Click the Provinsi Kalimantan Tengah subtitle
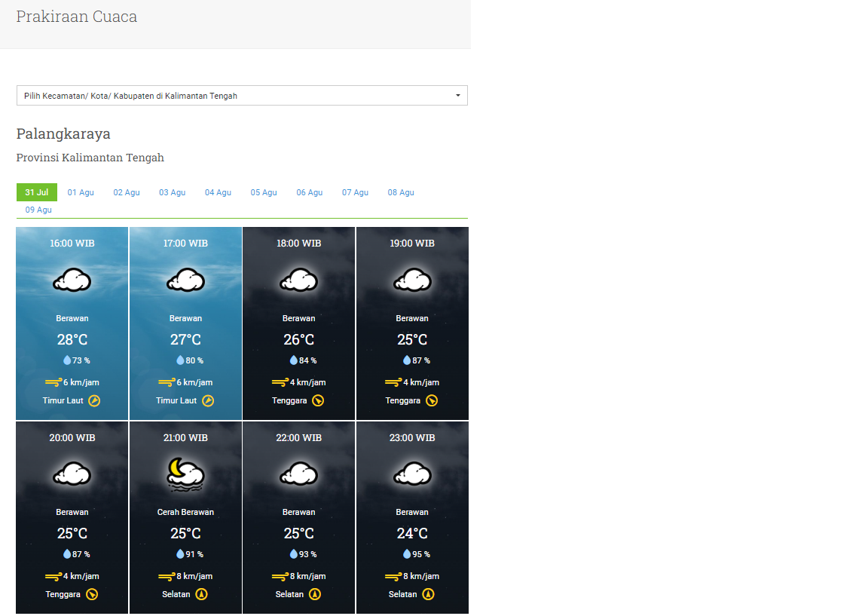Image resolution: width=868 pixels, height=616 pixels. click(x=90, y=158)
